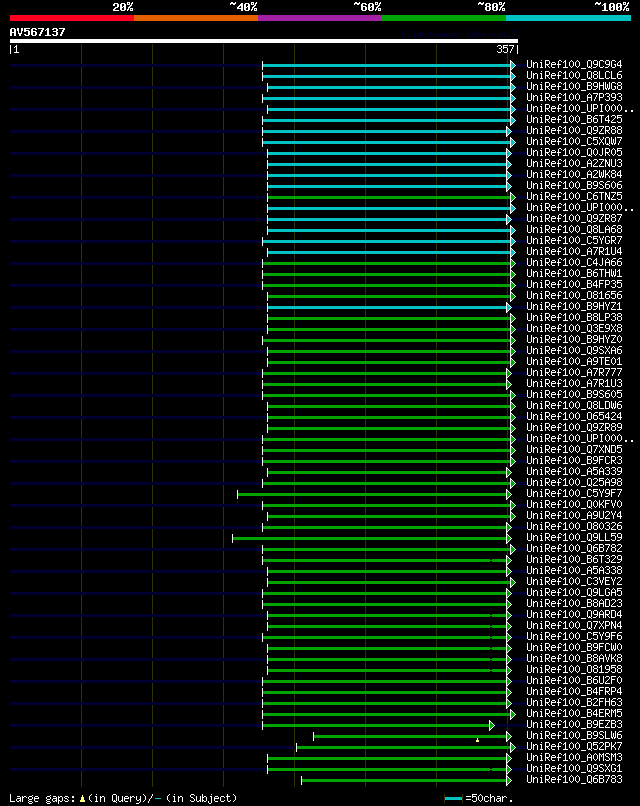
Task: Click the UniRef100_Q6B782 subject name
Action: pyautogui.click(x=574, y=548)
